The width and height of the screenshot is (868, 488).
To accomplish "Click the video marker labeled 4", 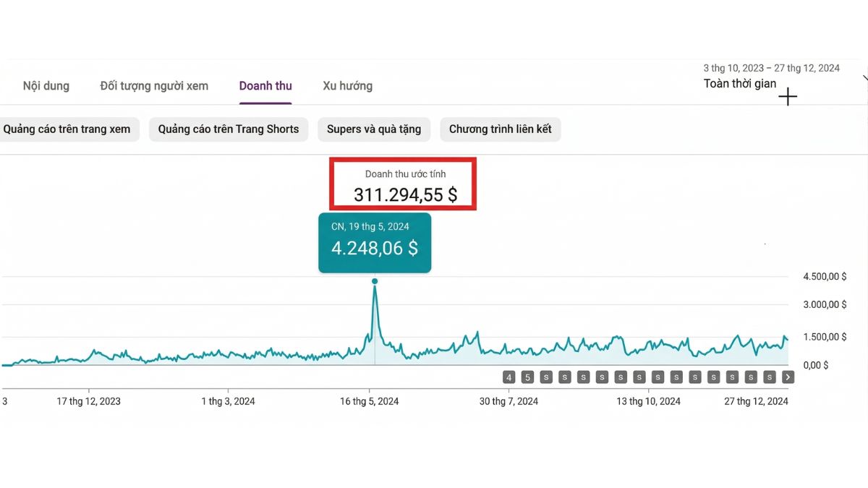I will (x=509, y=377).
